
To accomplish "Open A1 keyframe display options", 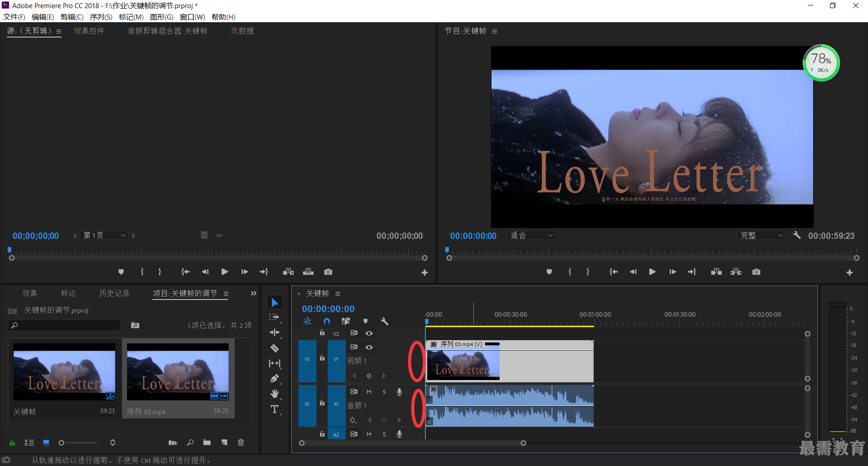I will click(x=353, y=420).
